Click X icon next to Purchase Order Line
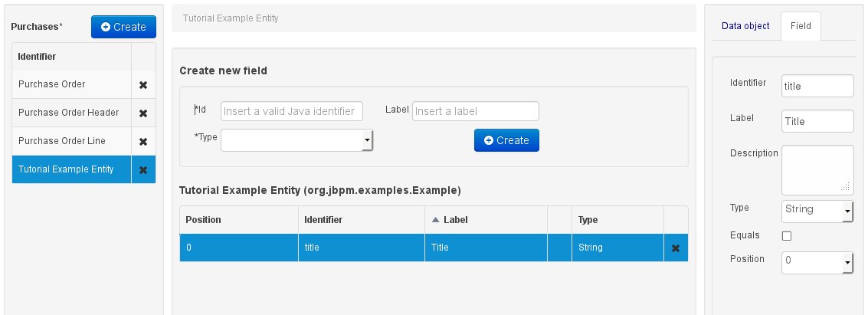868x315 pixels. point(143,142)
